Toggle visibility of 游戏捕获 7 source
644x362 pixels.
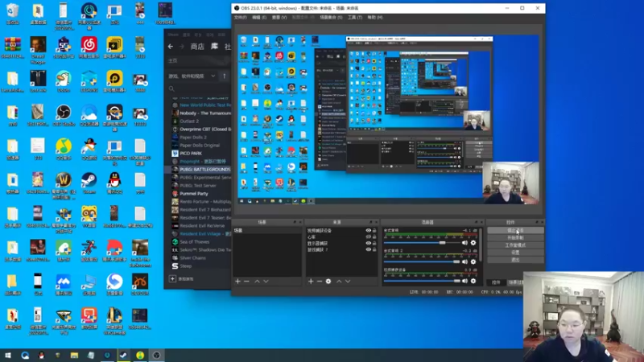[x=369, y=249]
